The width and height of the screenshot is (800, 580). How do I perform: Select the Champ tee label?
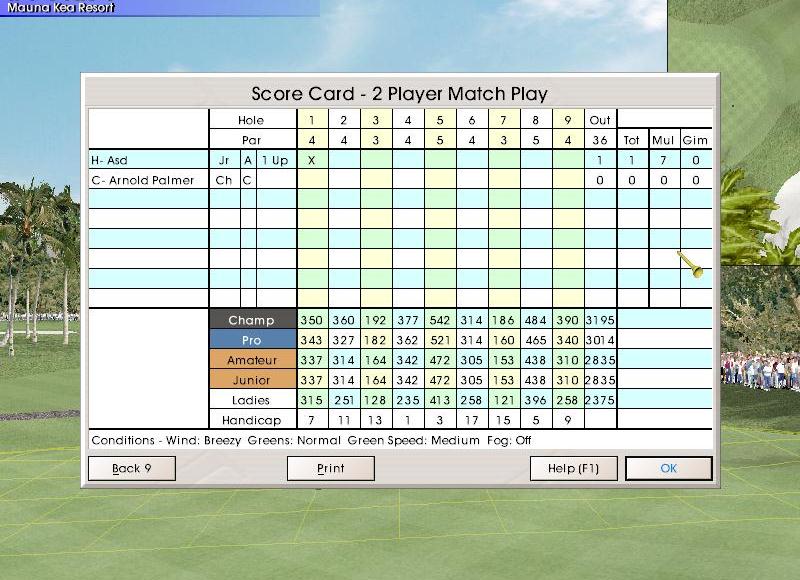pyautogui.click(x=252, y=320)
